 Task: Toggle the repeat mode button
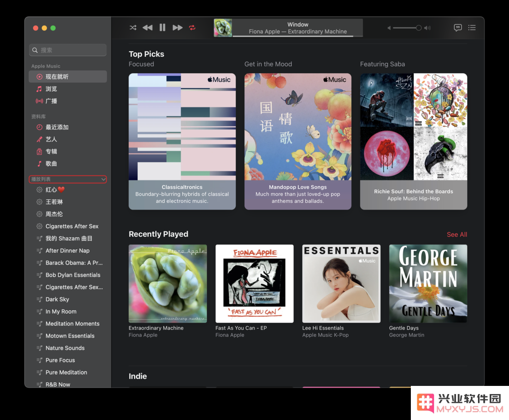(x=192, y=28)
